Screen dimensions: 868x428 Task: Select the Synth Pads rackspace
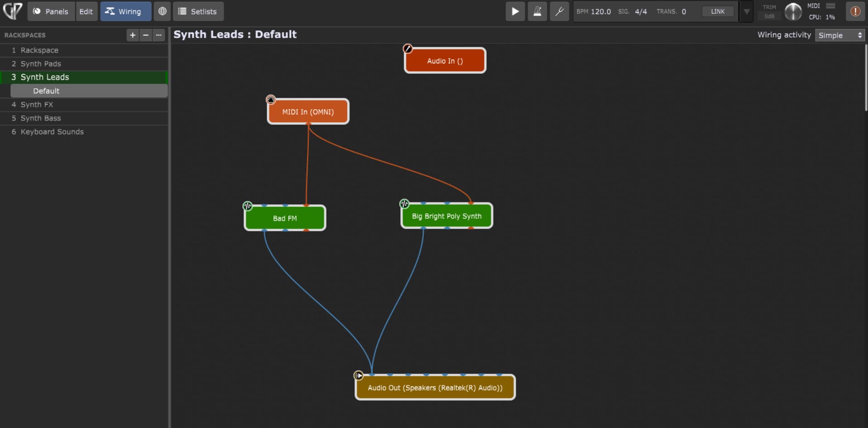[41, 64]
